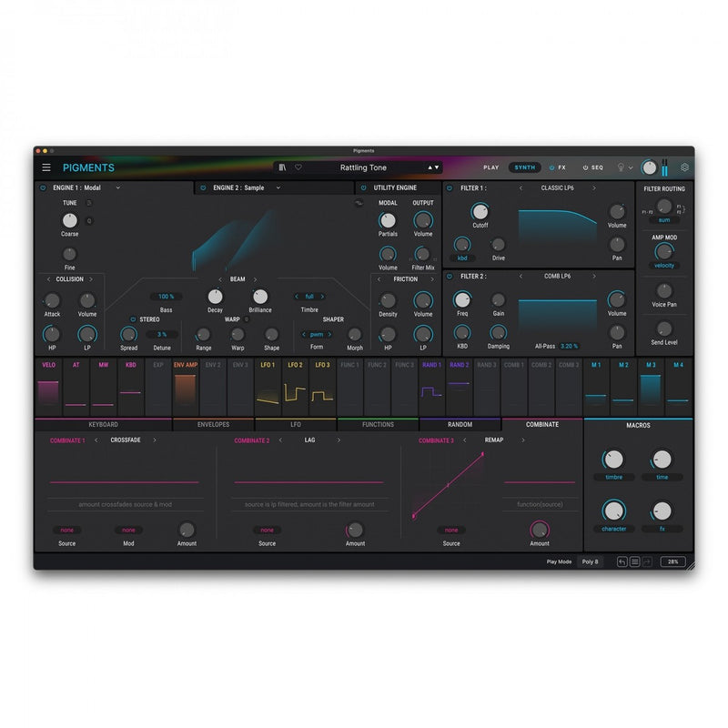Click the MIDI knob icon near top right

[650, 167]
